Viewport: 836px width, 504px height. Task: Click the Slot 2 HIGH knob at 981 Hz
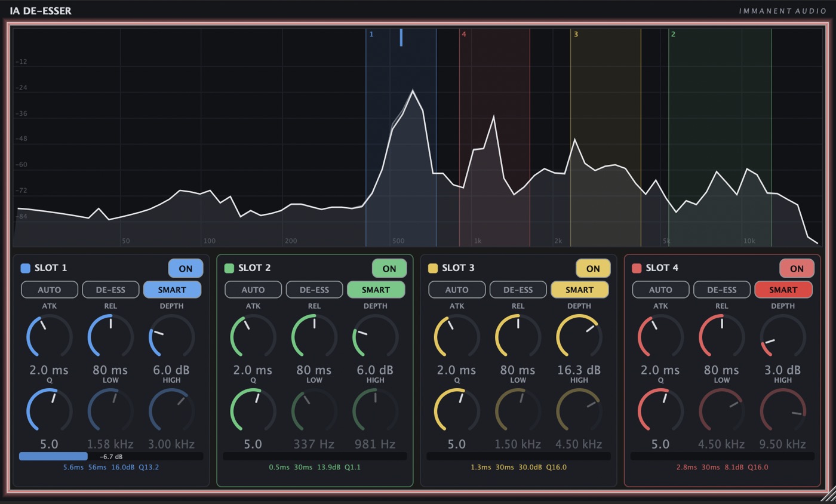375,411
